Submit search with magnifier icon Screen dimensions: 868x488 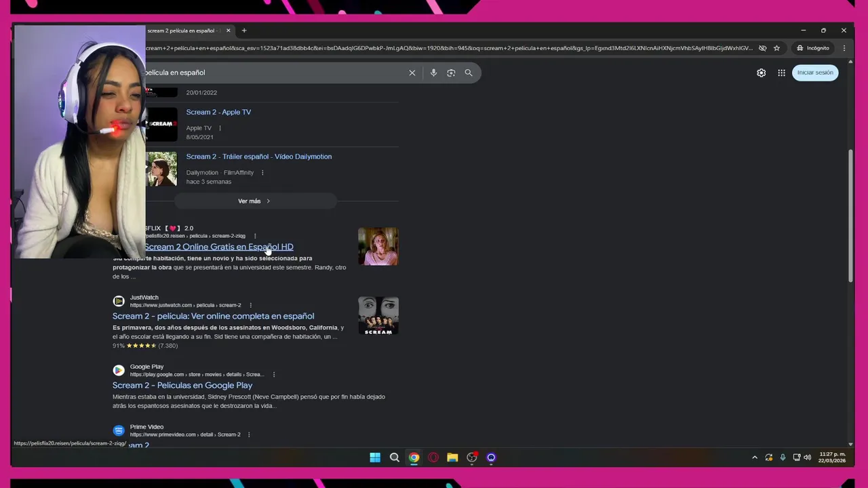pos(469,73)
